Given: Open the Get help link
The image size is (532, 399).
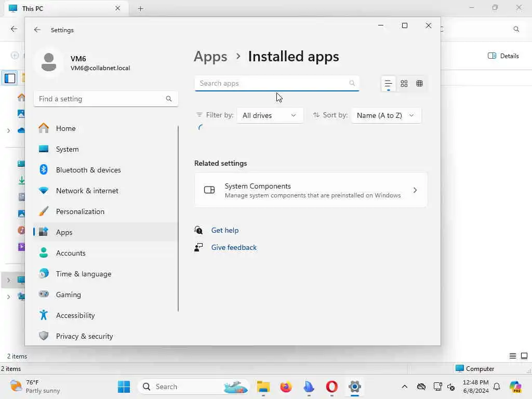Looking at the screenshot, I should point(224,230).
